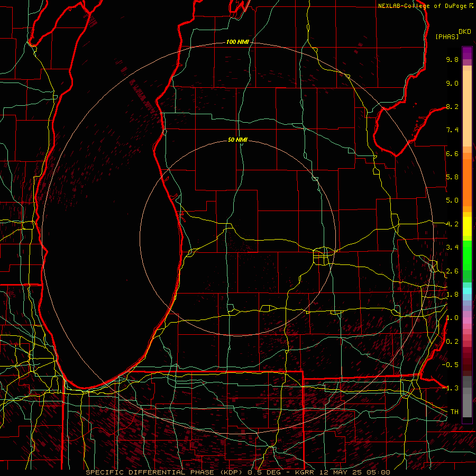This screenshot has width=476, height=476.
Task: Click the 9.0 legend value
Action: pos(452,83)
